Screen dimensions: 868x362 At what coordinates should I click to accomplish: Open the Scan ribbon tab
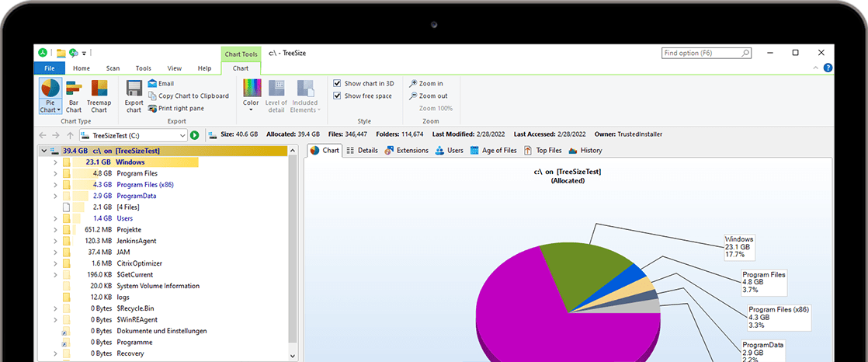[113, 68]
